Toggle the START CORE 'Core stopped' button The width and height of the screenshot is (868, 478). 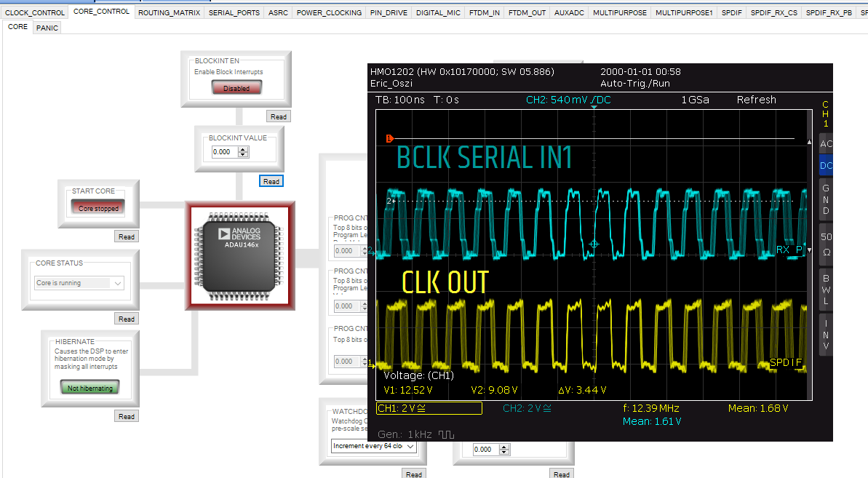point(98,208)
